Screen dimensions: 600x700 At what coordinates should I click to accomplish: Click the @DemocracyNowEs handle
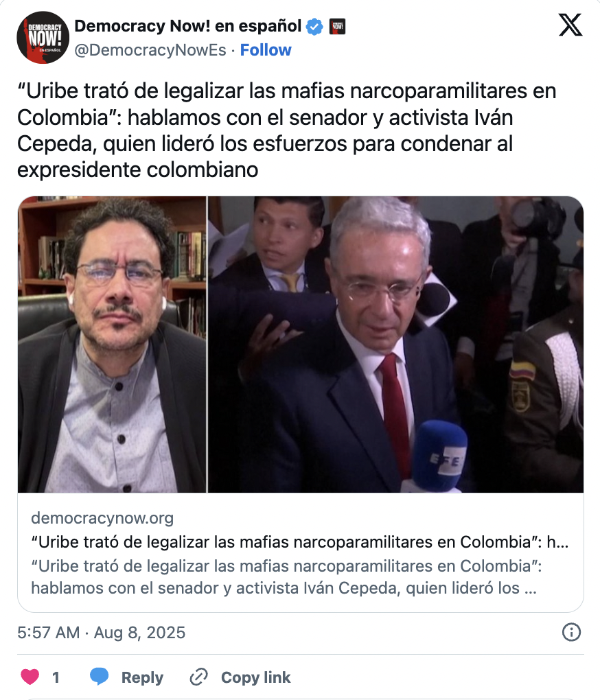tap(150, 50)
